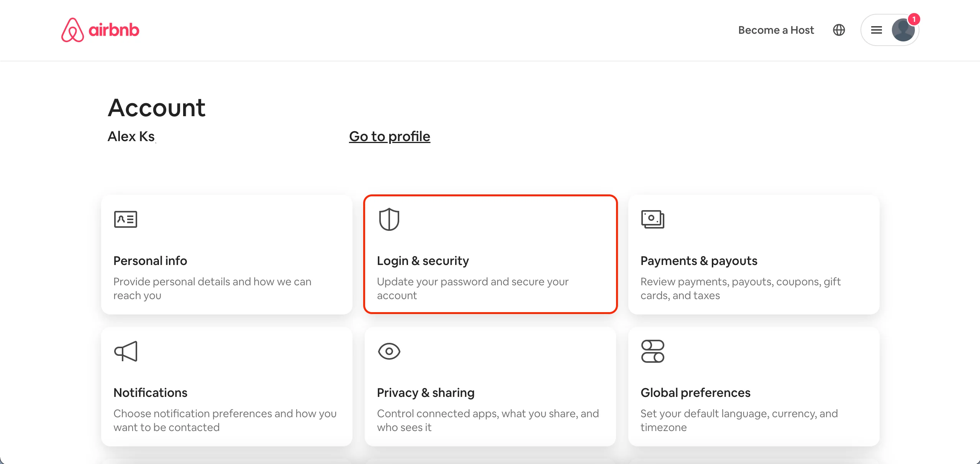
Task: Click the Privacy & sharing eye icon
Action: click(389, 351)
